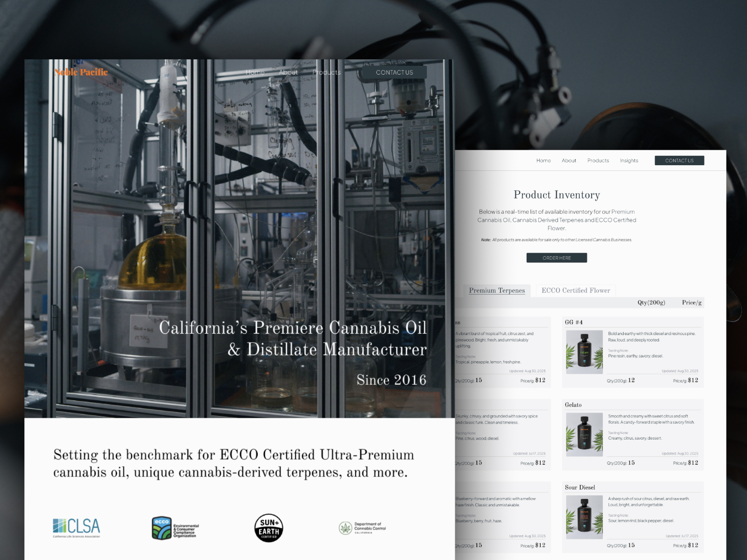This screenshot has height=560, width=747.
Task: Switch to the ECCO Certified Flower tab
Action: click(576, 290)
